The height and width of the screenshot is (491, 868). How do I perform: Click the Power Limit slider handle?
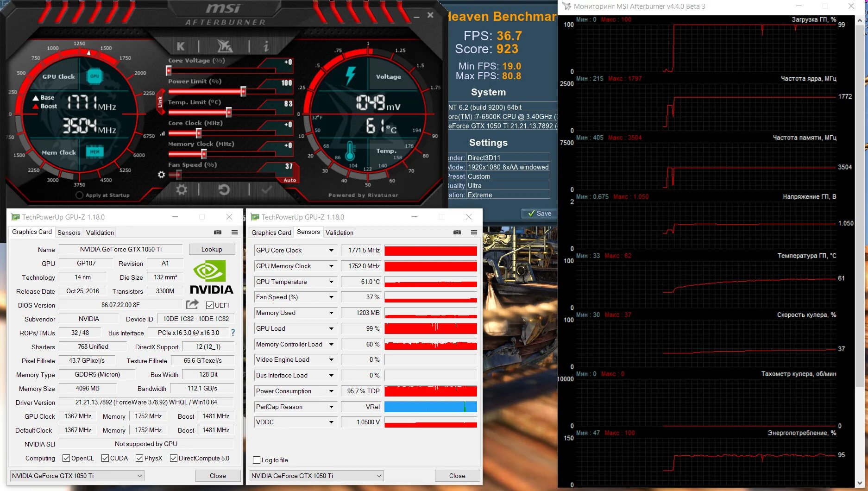point(243,91)
